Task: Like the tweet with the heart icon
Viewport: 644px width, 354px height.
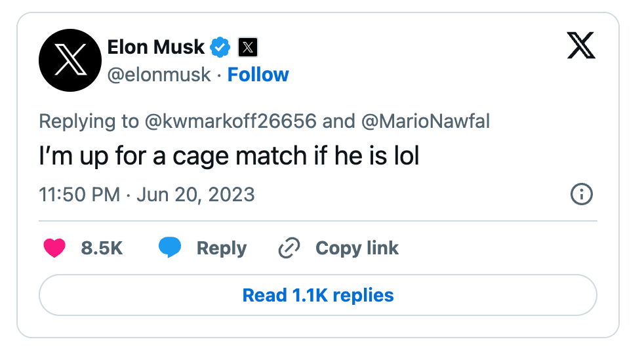Action: pos(54,248)
